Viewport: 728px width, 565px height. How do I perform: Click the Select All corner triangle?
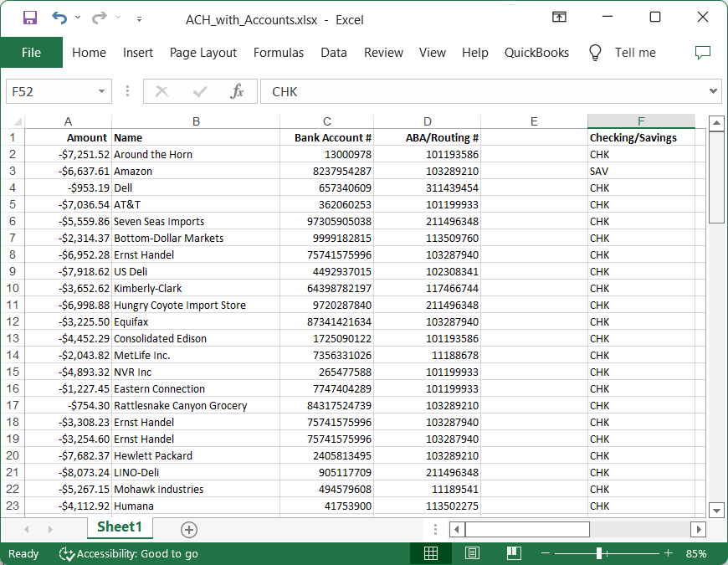(17, 121)
